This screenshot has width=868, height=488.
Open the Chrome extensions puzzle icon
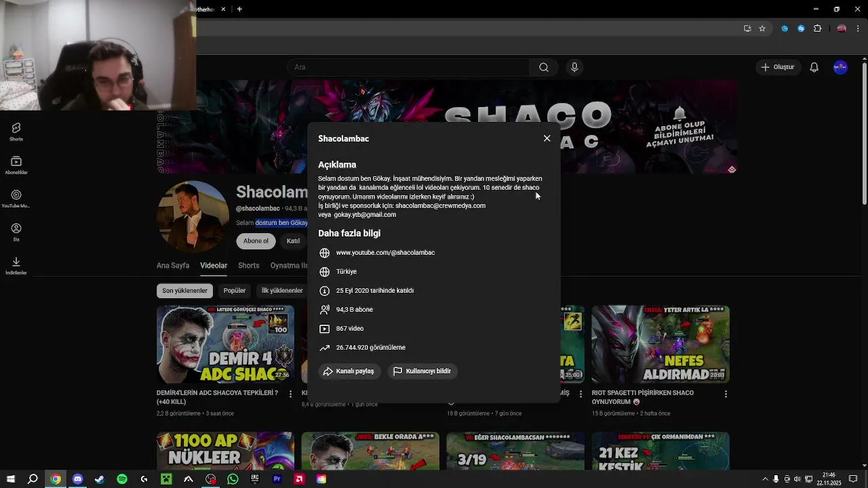(817, 28)
